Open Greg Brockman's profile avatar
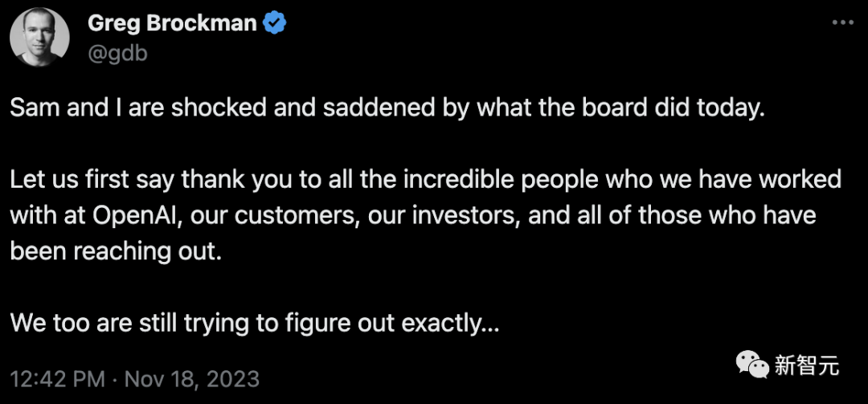Viewport: 868px width, 404px height. pos(40,38)
